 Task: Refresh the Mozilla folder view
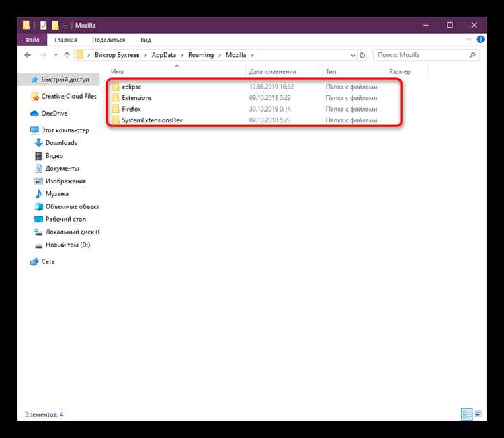362,55
